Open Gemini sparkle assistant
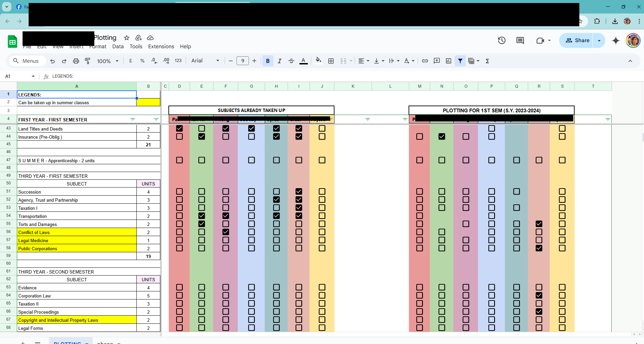The height and width of the screenshot is (344, 644). 616,40
